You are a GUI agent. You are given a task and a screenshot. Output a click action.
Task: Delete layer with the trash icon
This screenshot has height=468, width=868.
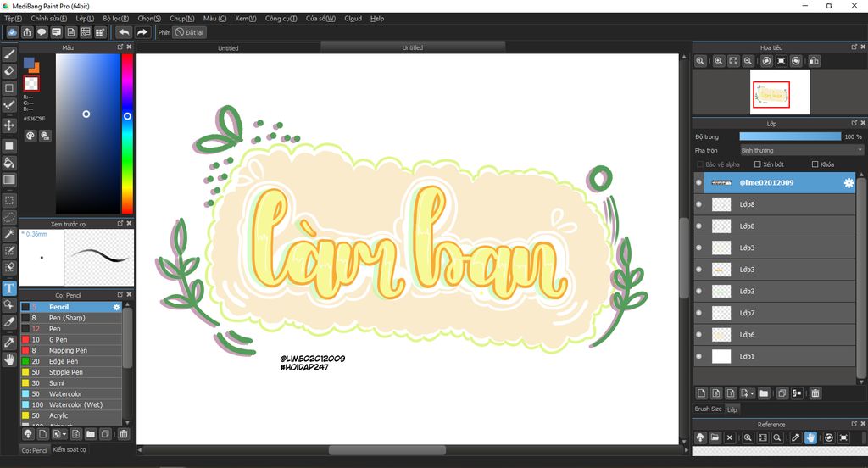(815, 393)
